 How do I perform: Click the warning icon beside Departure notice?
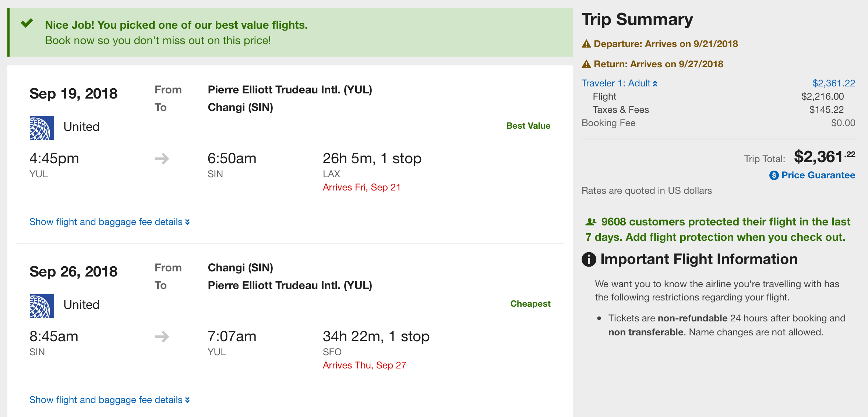pyautogui.click(x=586, y=44)
